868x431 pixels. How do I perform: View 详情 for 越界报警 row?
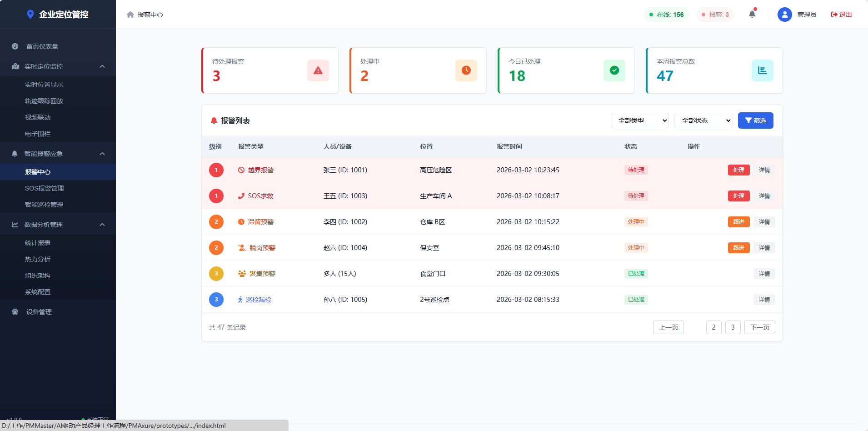click(x=764, y=170)
